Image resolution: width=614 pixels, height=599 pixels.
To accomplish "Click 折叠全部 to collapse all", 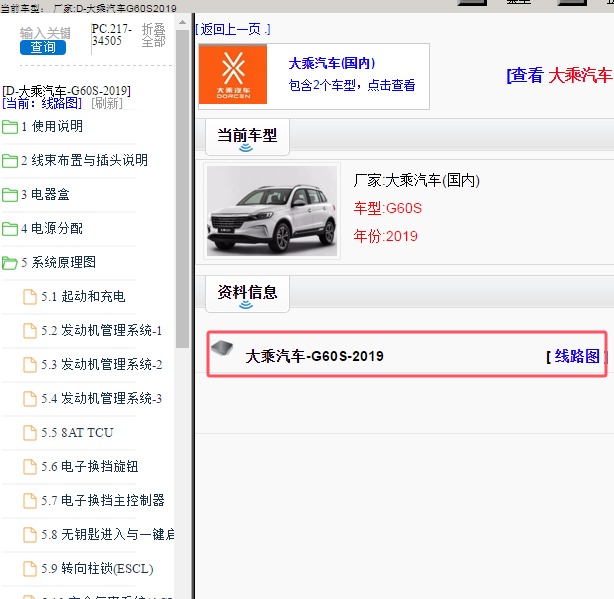I will click(154, 35).
